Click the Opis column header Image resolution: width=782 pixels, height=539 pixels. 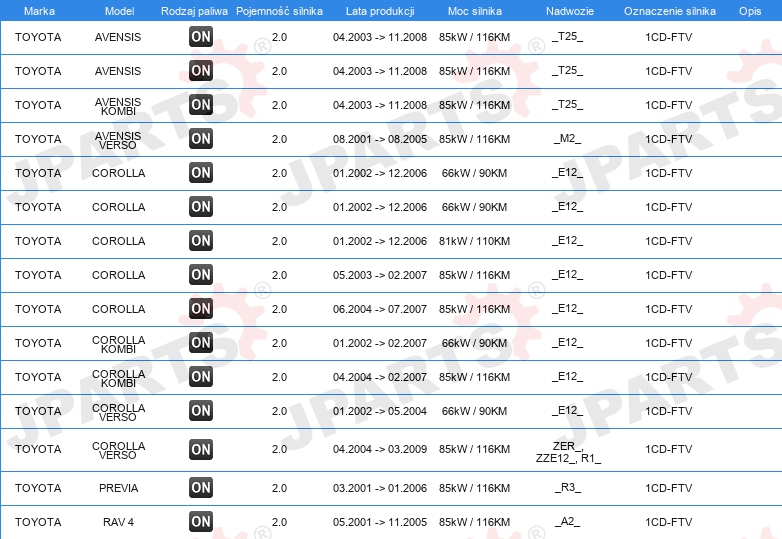pos(750,11)
